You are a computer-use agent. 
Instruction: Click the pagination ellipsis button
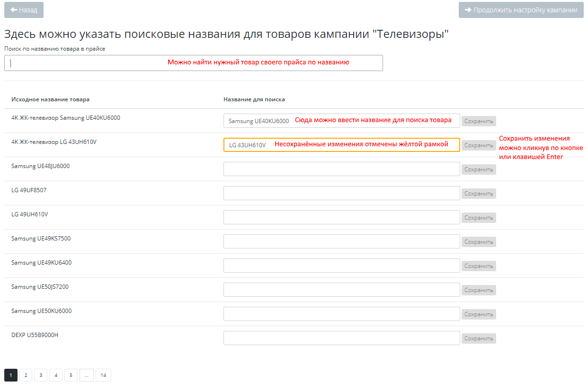coord(86,375)
